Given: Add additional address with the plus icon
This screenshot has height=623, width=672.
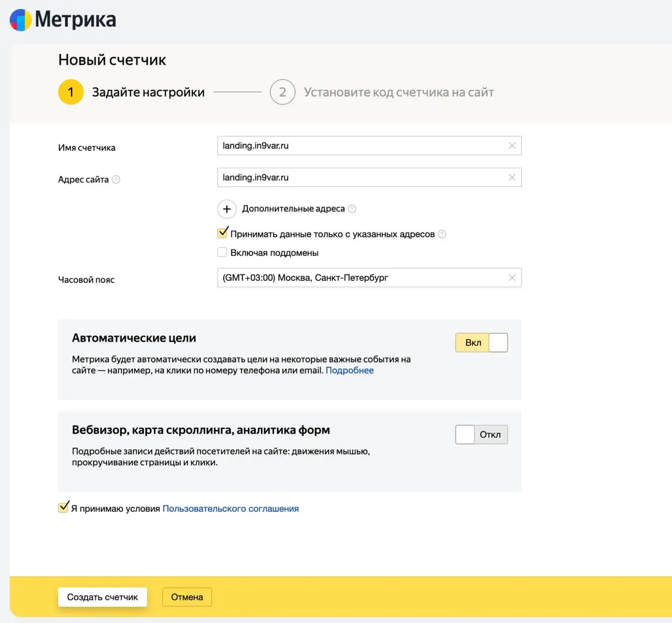Looking at the screenshot, I should tap(227, 209).
